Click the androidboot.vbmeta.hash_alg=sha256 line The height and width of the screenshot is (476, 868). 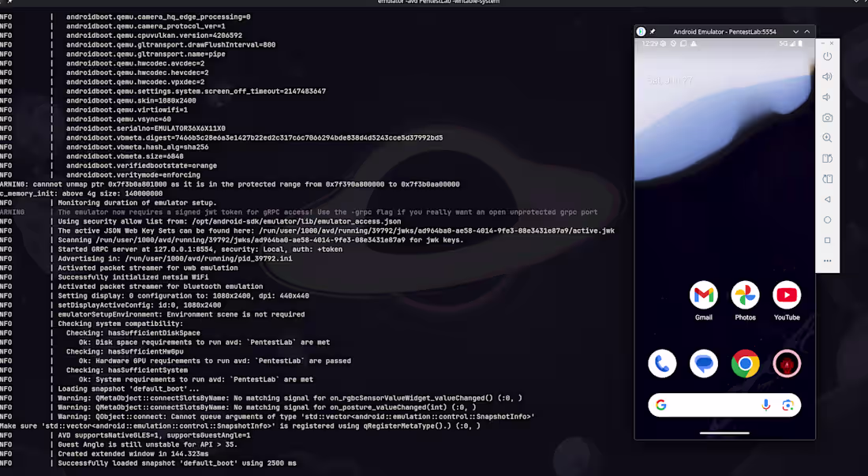click(137, 148)
